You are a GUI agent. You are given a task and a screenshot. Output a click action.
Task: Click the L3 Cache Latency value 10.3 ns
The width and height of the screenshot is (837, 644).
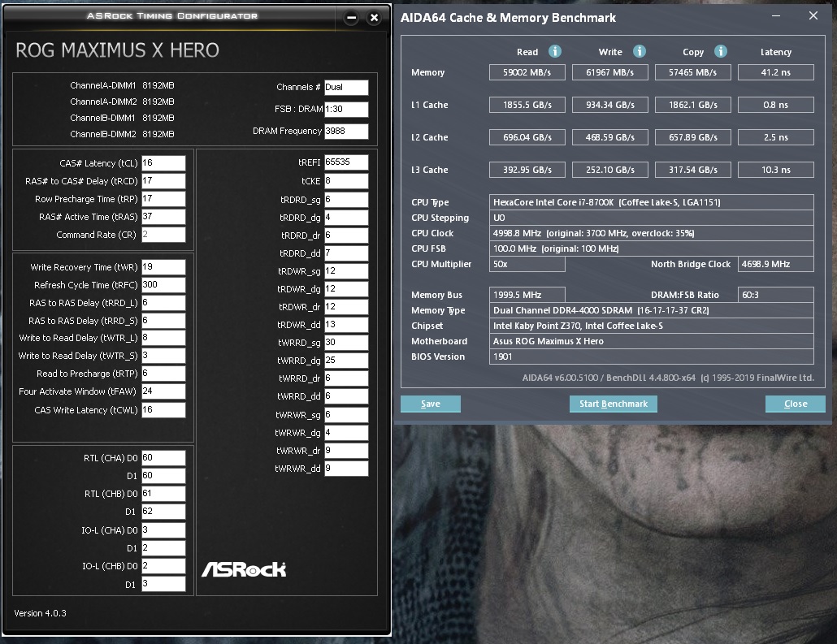tap(775, 170)
